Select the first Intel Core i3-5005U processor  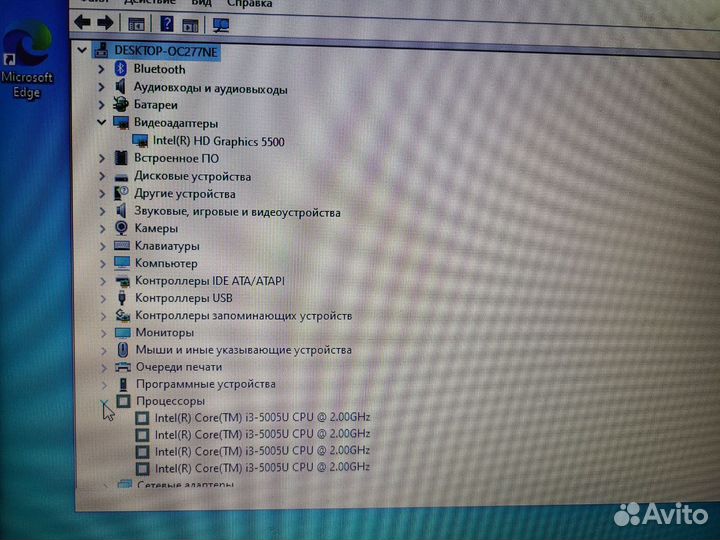click(x=262, y=417)
